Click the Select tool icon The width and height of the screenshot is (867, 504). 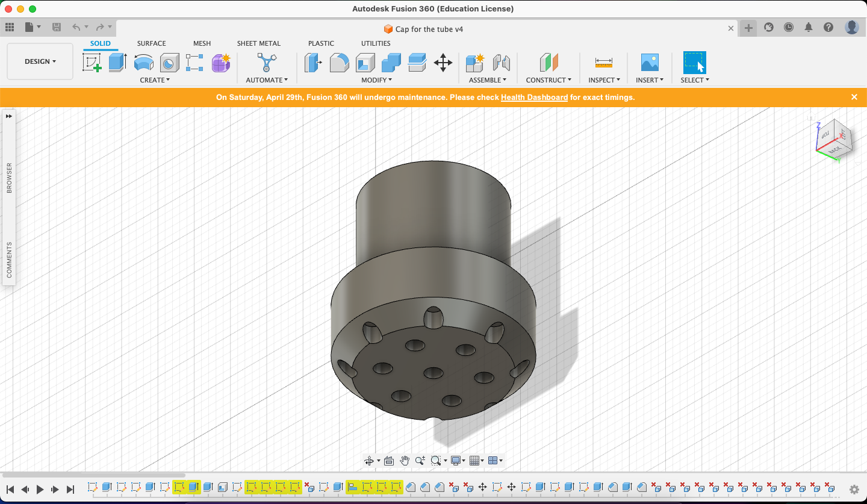pyautogui.click(x=695, y=63)
